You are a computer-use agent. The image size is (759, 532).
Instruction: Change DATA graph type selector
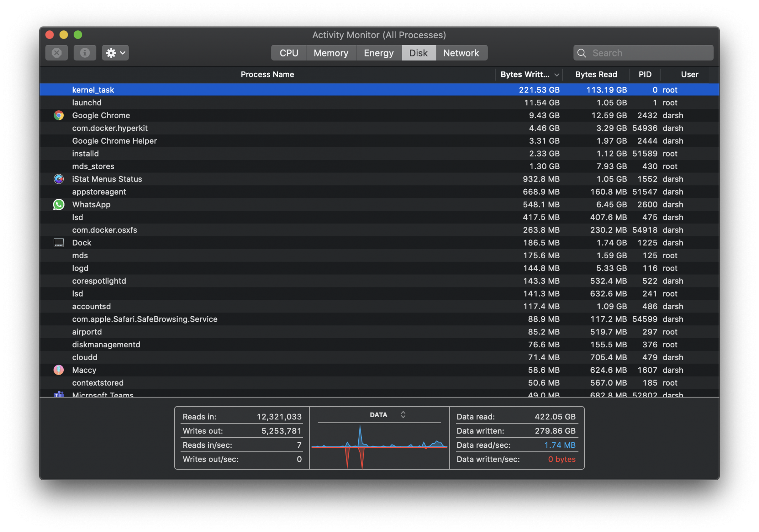coord(403,414)
